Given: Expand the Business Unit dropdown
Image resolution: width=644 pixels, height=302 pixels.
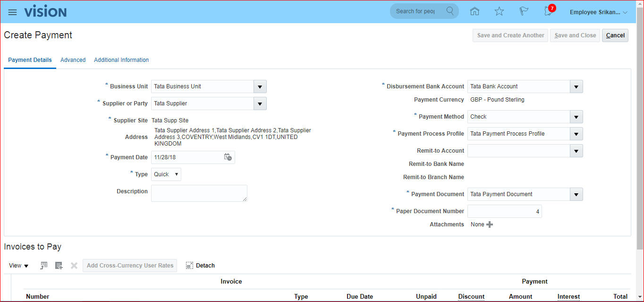Looking at the screenshot, I should point(260,86).
